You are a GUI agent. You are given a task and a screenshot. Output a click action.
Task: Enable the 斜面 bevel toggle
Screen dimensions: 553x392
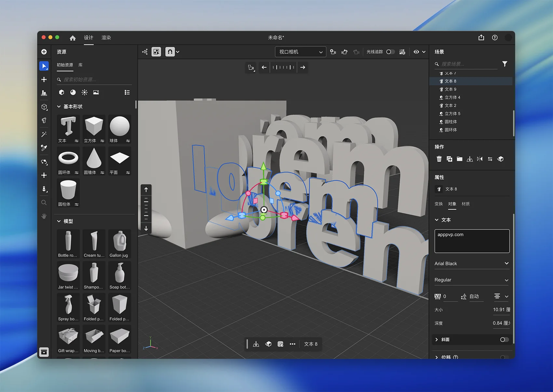504,340
